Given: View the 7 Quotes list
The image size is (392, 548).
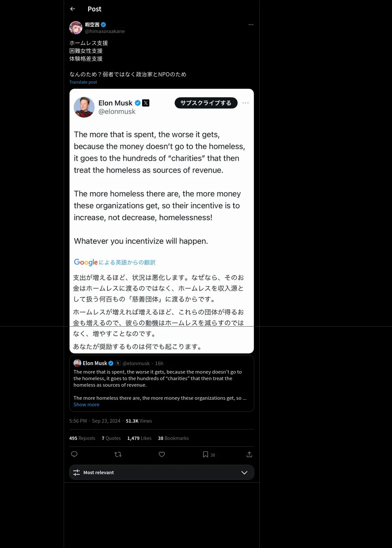Looking at the screenshot, I should tap(111, 438).
